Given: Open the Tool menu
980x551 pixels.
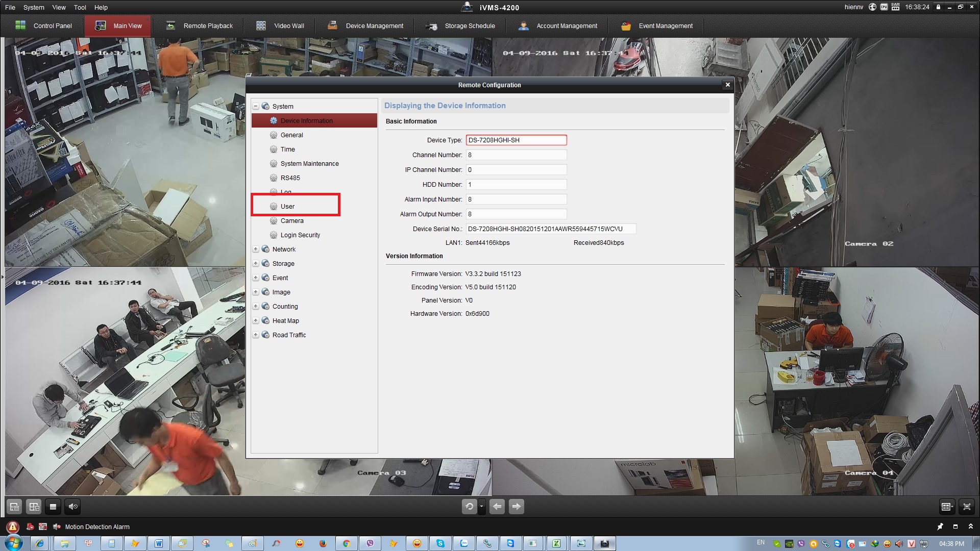Looking at the screenshot, I should coord(80,8).
